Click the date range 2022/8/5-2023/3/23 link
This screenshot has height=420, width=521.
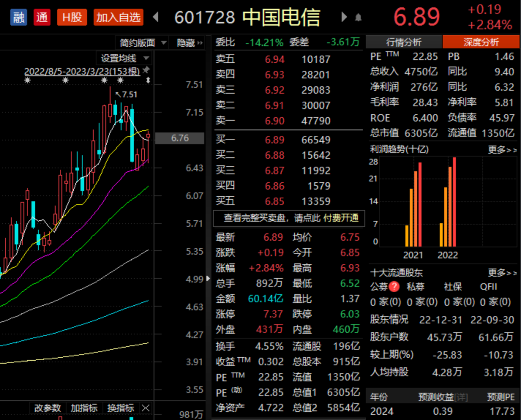click(x=82, y=71)
